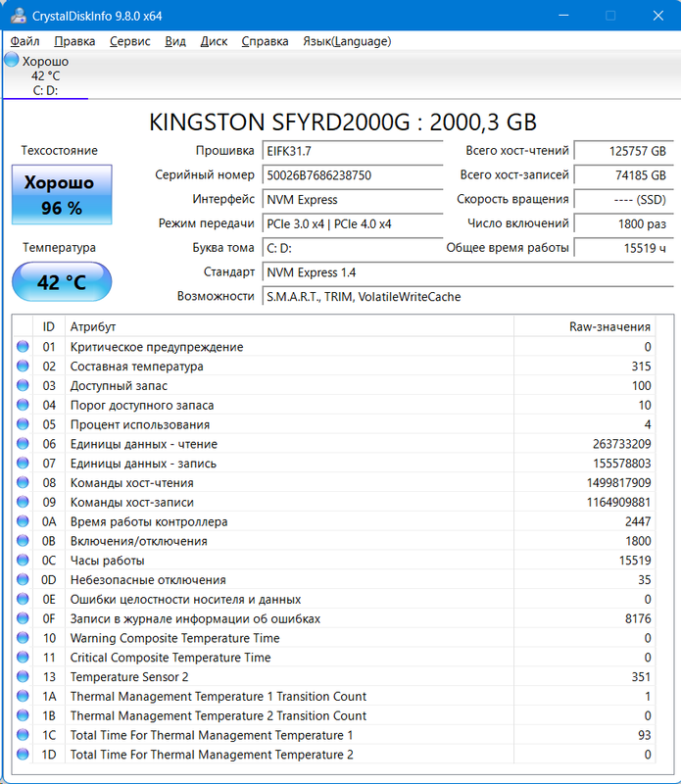The width and height of the screenshot is (681, 784).
Task: Click status orb for Единицы данных - чтение row
Action: tap(23, 444)
